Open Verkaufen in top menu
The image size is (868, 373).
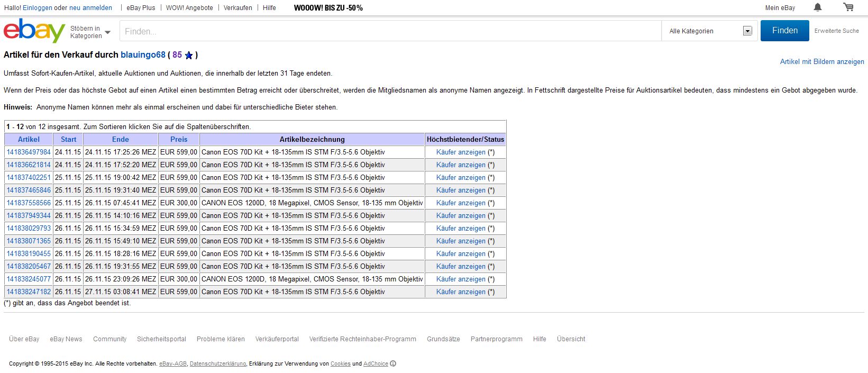tap(238, 7)
